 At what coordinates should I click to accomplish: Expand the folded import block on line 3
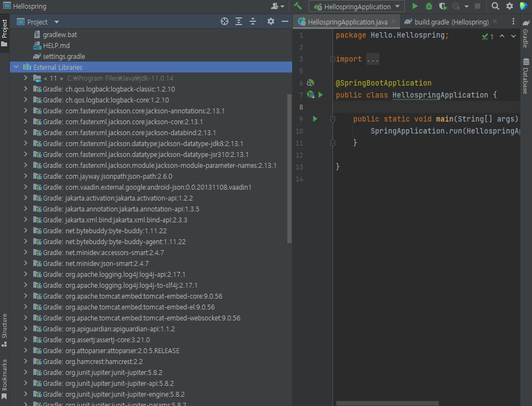(332, 59)
